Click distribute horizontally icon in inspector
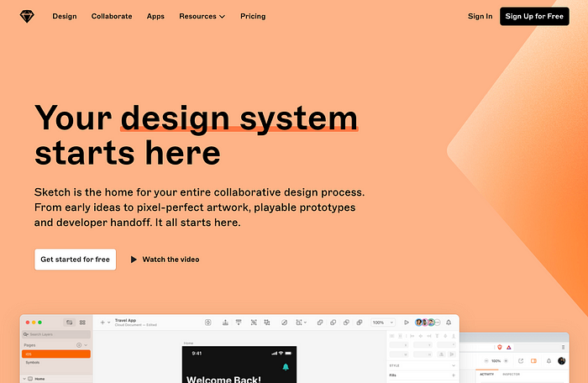The height and width of the screenshot is (383, 588). click(392, 336)
